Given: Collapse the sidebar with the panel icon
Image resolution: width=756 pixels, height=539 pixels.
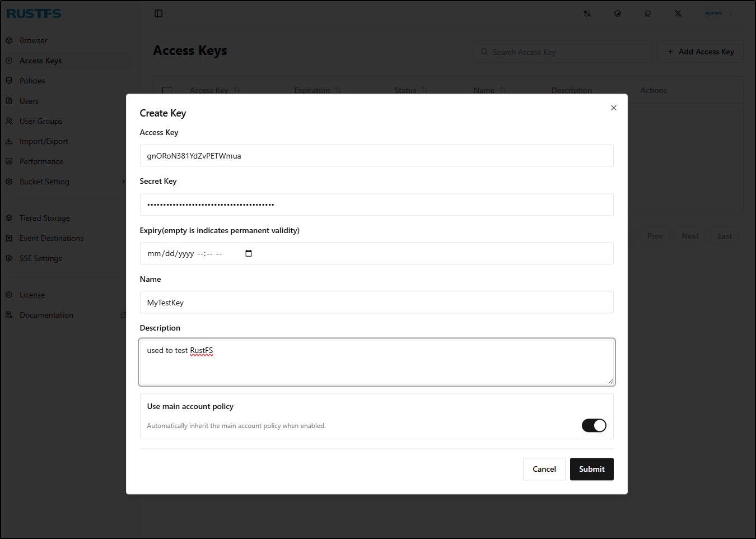Looking at the screenshot, I should coord(158,13).
